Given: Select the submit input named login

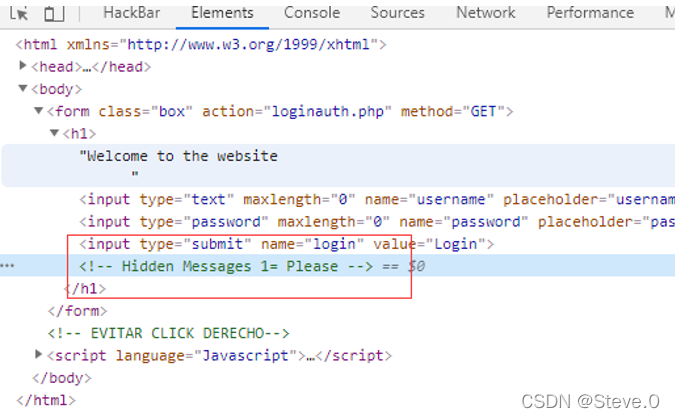Looking at the screenshot, I should coord(286,244).
